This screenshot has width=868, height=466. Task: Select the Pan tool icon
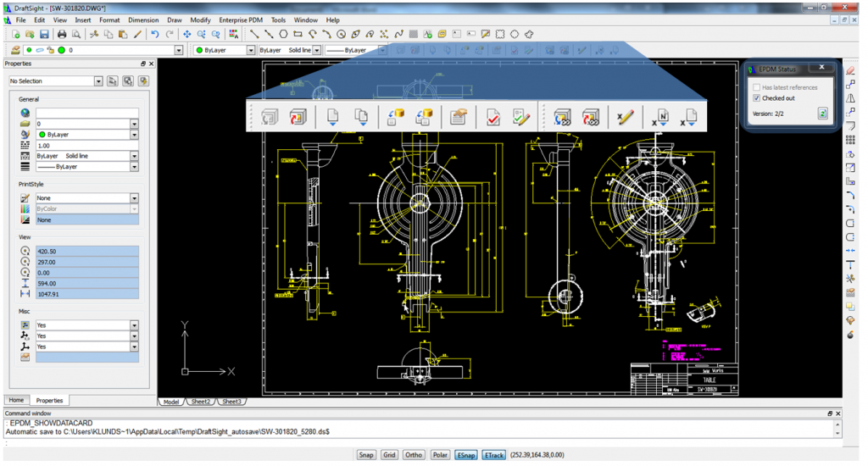(x=186, y=35)
